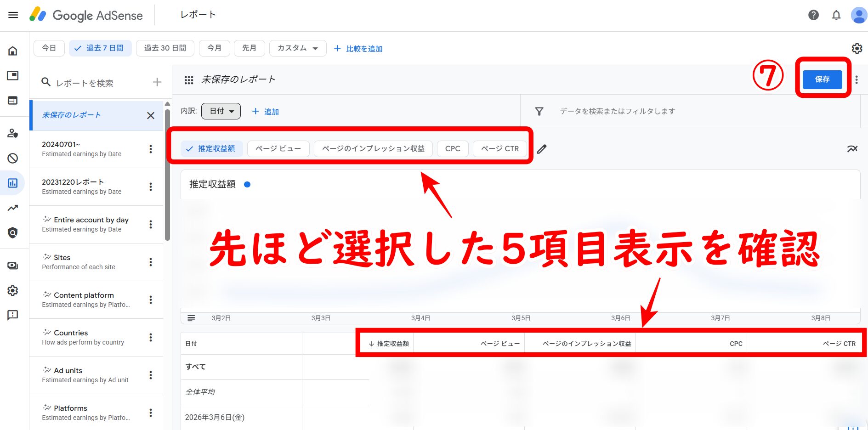The width and height of the screenshot is (868, 430).
Task: Expand the カスタム date range dropdown
Action: click(297, 48)
